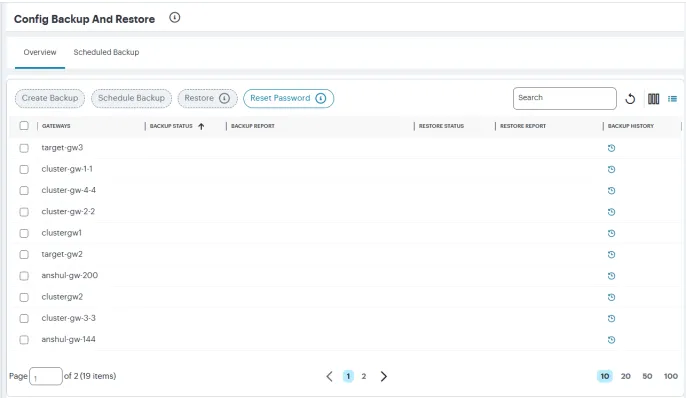Click the gateway name clustergw1
The image size is (686, 398).
click(61, 233)
